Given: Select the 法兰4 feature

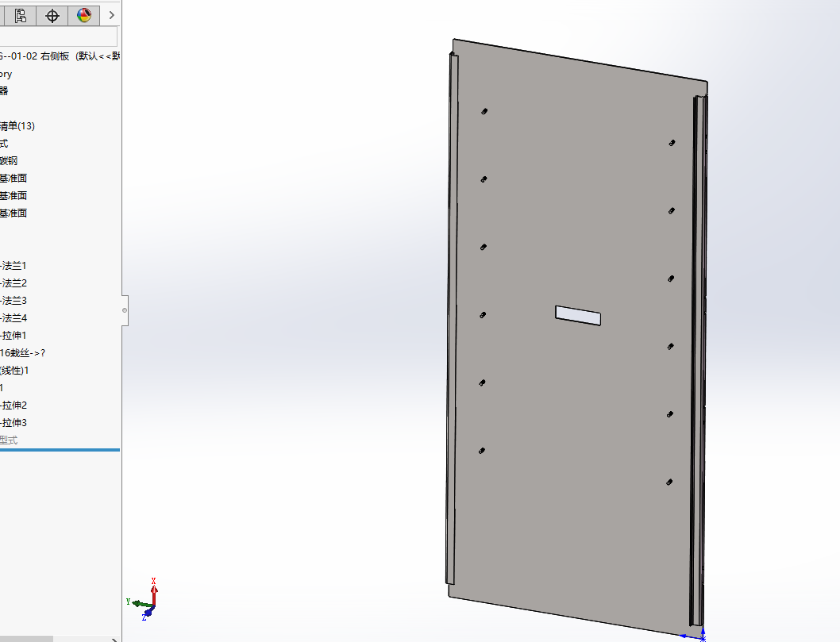Looking at the screenshot, I should pos(13,318).
